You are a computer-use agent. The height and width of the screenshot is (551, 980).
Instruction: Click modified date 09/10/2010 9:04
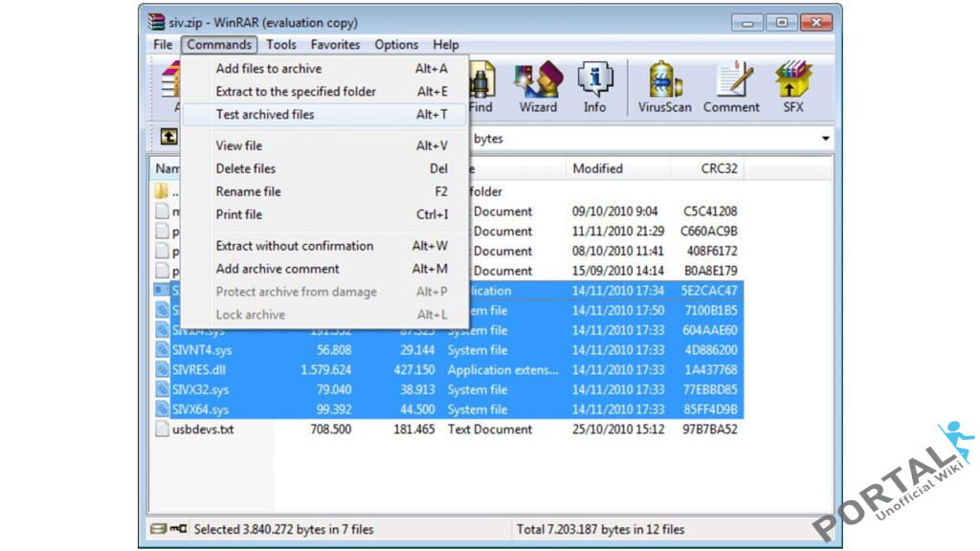pos(614,211)
